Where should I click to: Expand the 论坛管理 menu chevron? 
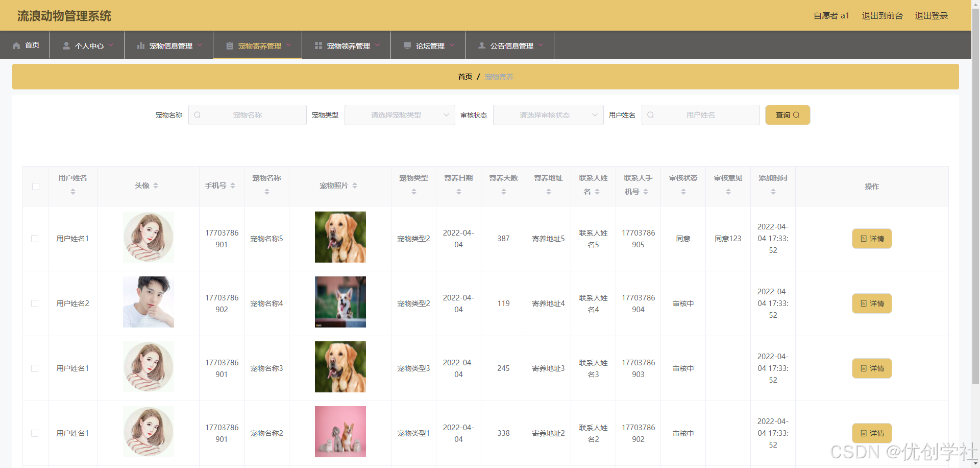(x=452, y=45)
